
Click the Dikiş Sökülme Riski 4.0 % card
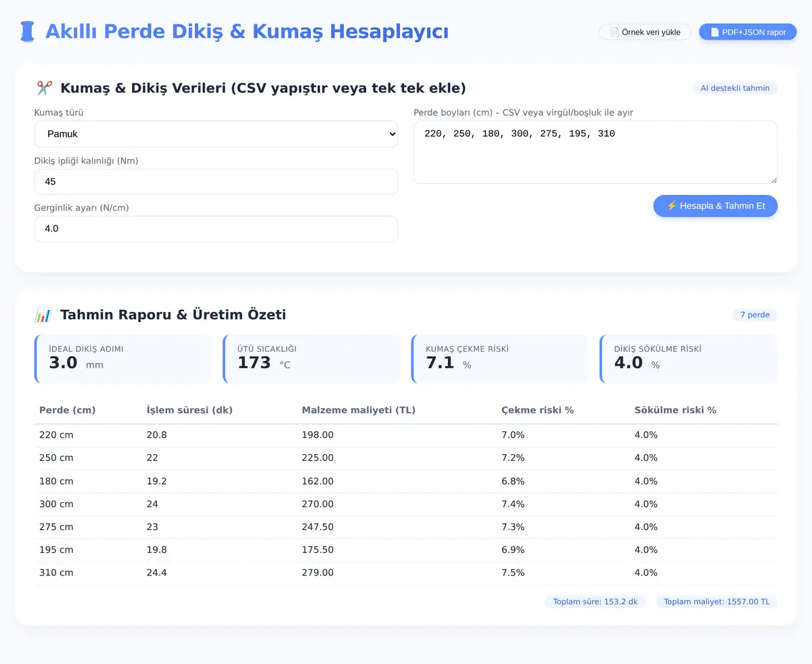(x=689, y=359)
